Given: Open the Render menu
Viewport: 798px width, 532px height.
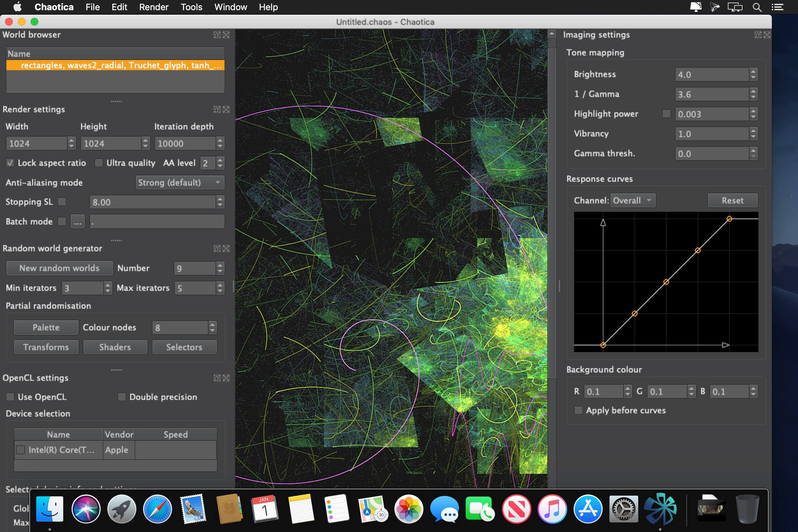Looking at the screenshot, I should pos(153,7).
